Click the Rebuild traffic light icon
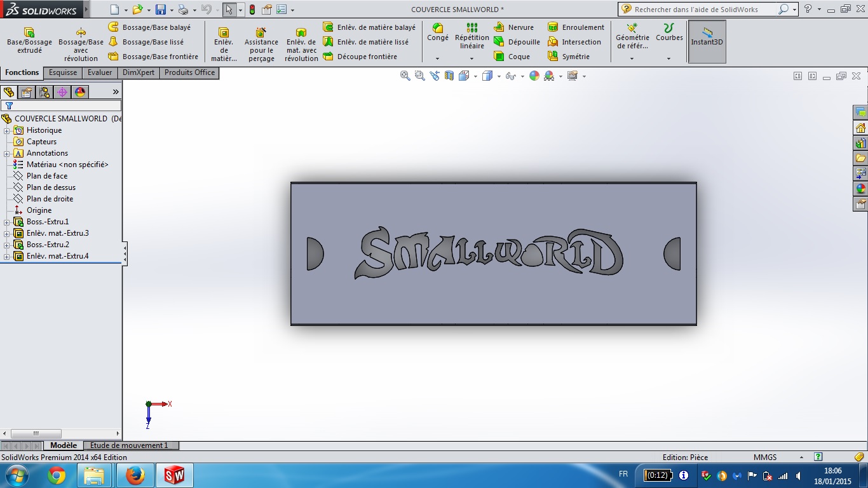The image size is (868, 488). pyautogui.click(x=252, y=10)
